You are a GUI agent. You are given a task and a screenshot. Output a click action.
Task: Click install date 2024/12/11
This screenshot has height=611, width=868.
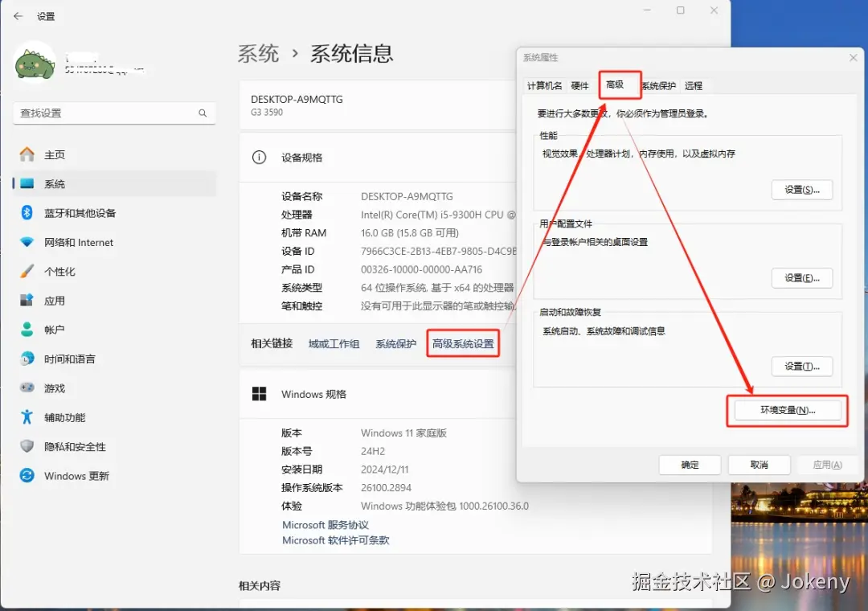385,470
